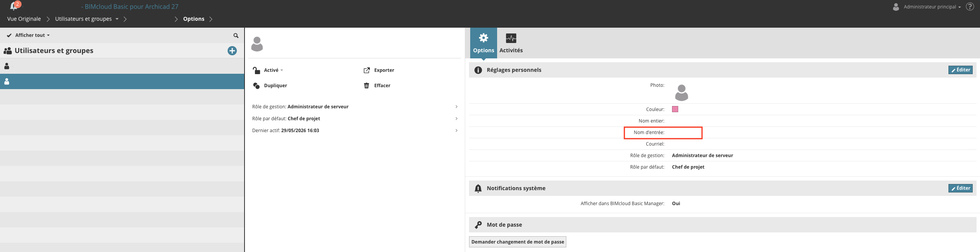
Task: Expand the Rôle de gestion row chevron
Action: [x=456, y=107]
